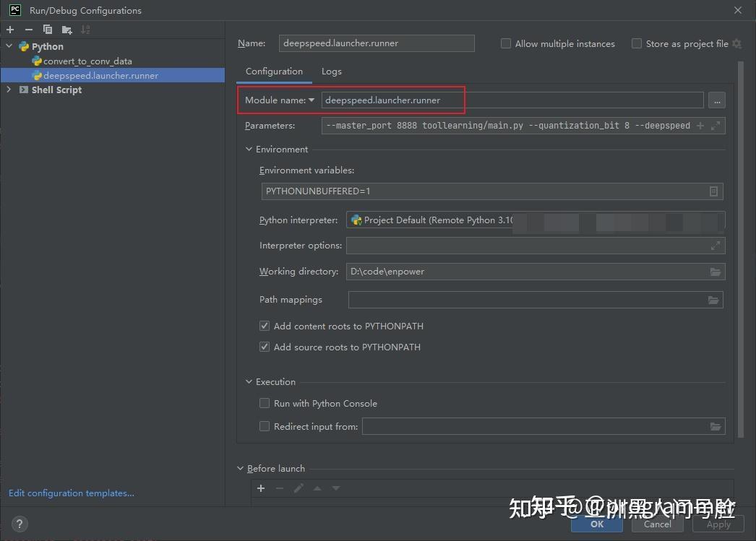756x541 pixels.
Task: Open working directory folder browser
Action: tap(715, 271)
